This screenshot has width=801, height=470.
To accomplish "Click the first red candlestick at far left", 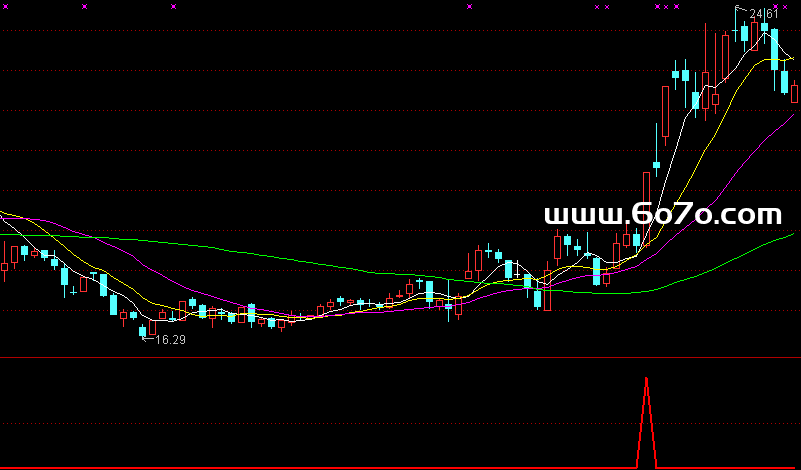I will (4, 268).
